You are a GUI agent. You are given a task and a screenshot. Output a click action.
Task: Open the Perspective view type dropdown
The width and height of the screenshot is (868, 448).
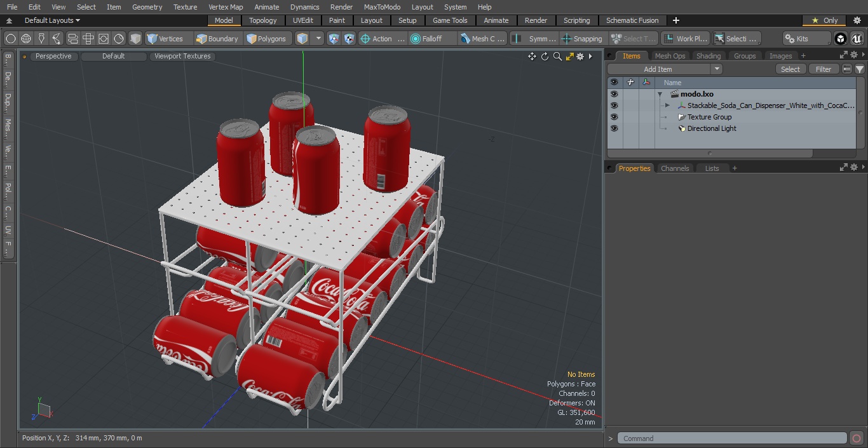[53, 56]
